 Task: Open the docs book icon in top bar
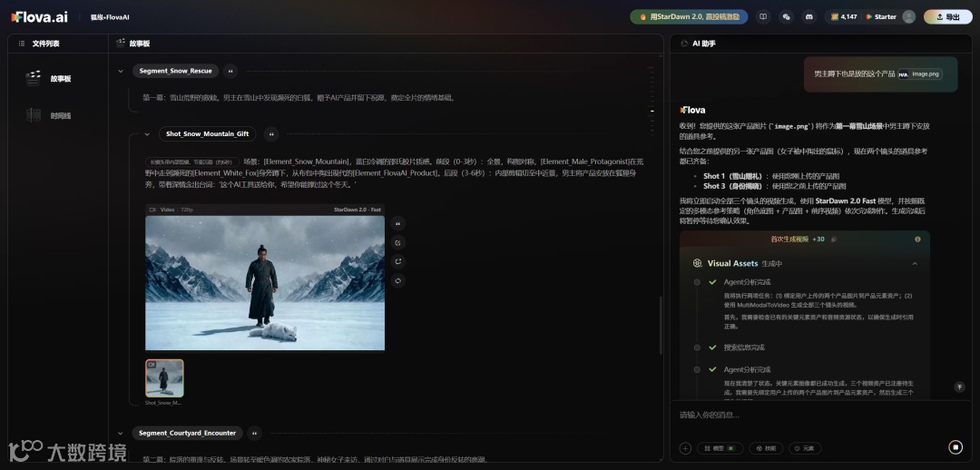[x=762, y=17]
